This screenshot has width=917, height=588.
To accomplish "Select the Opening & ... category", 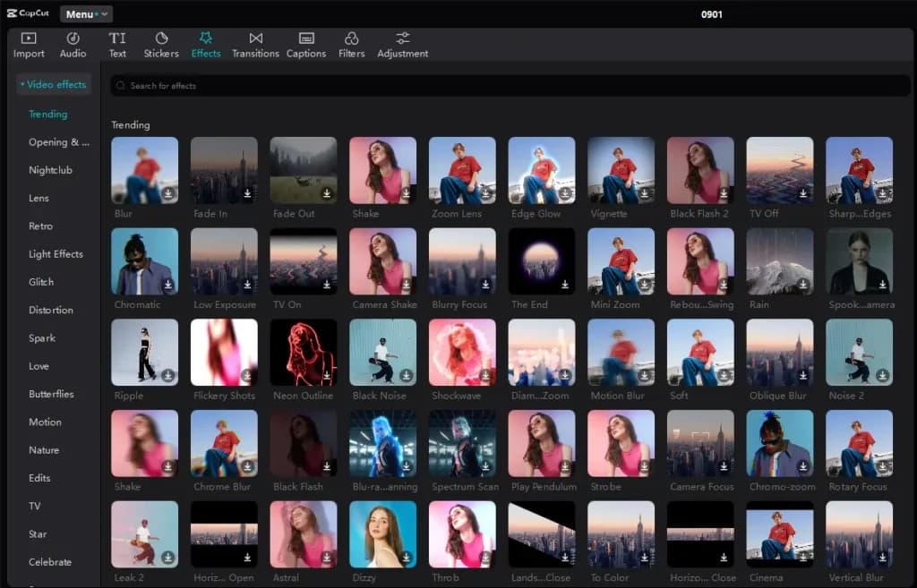I will (59, 142).
